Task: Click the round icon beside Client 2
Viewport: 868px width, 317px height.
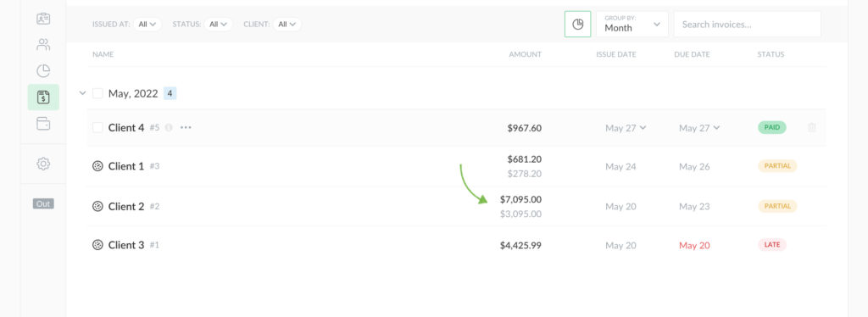Action: pos(97,206)
